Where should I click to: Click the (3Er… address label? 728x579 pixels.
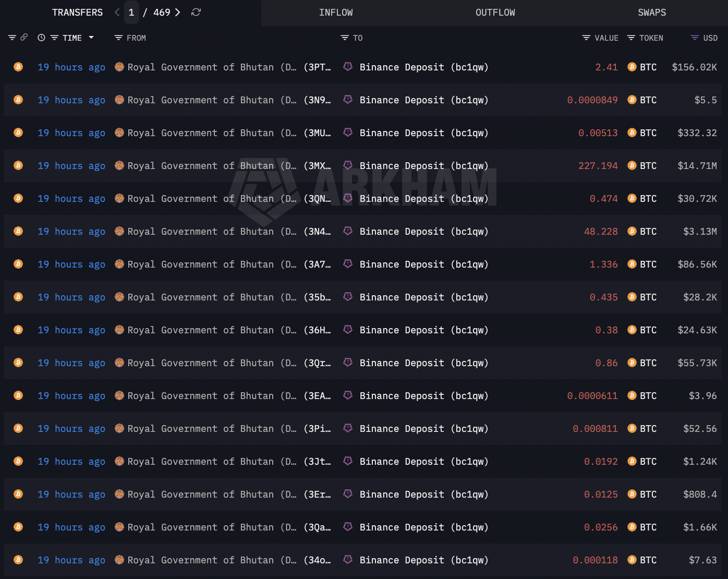pyautogui.click(x=317, y=494)
